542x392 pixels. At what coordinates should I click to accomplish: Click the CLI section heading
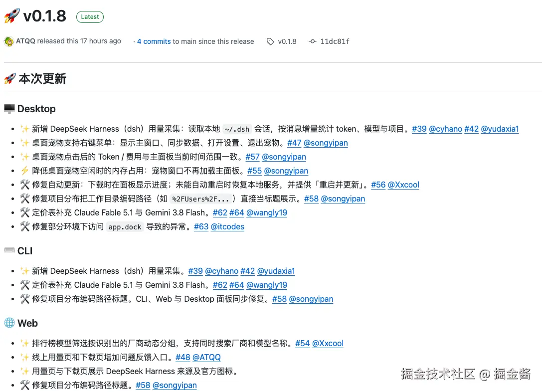25,251
